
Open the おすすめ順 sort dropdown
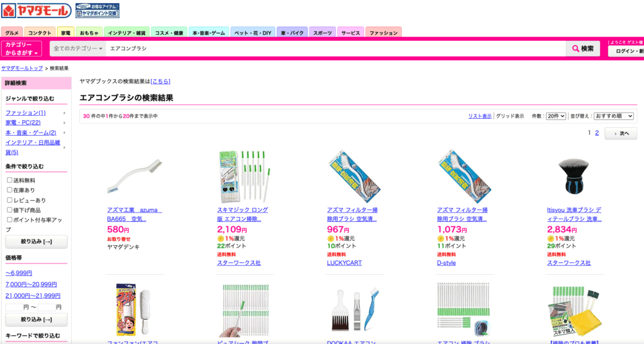[614, 116]
